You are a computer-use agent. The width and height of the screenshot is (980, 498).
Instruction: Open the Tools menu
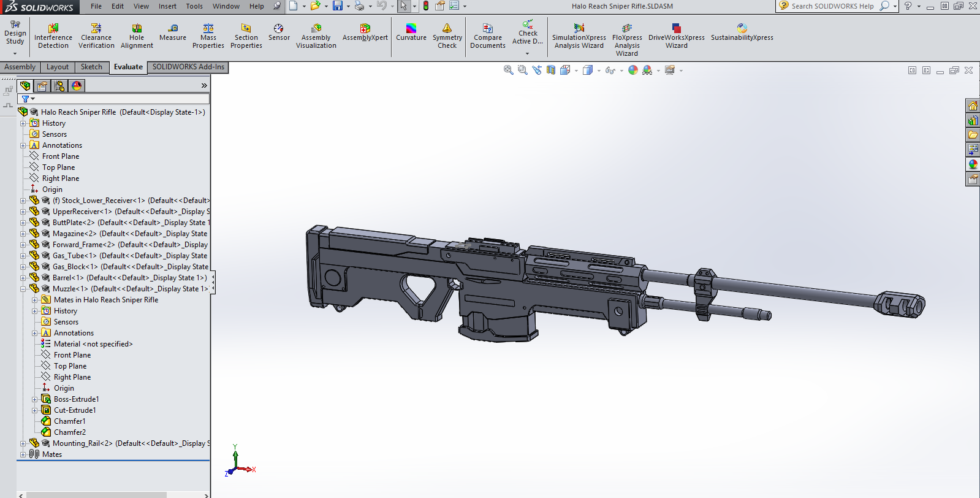point(194,6)
